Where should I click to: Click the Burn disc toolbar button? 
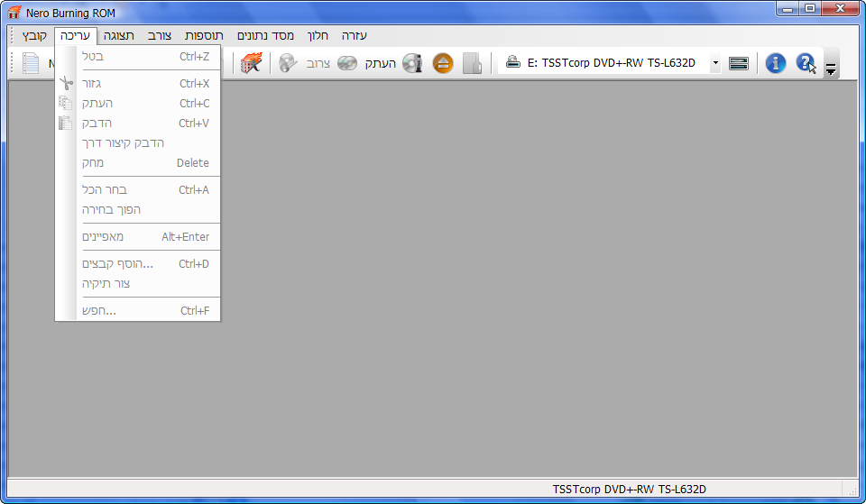click(x=304, y=63)
